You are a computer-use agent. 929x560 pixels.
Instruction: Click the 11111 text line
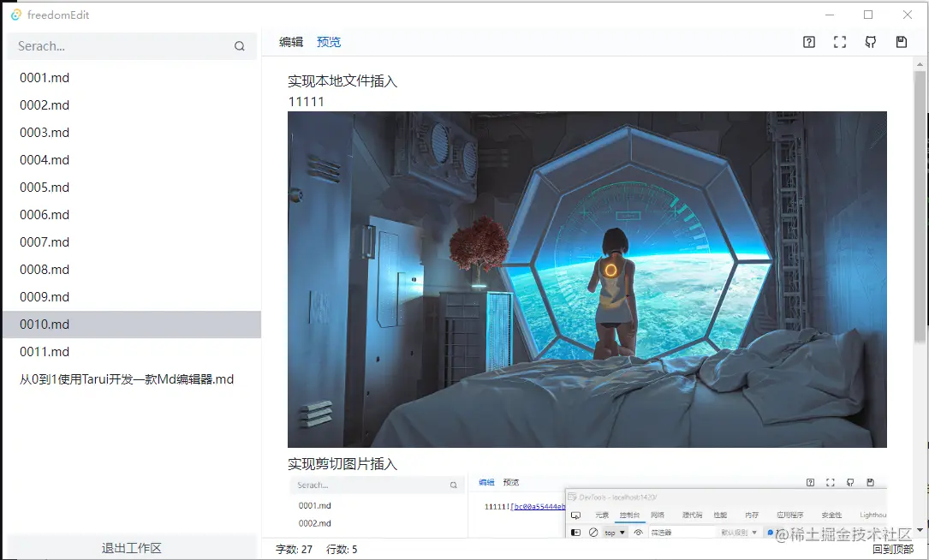(307, 102)
